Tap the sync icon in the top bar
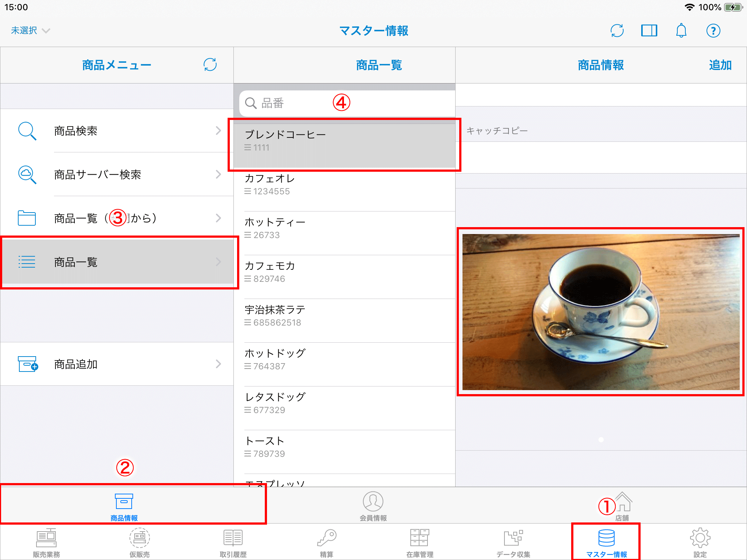The width and height of the screenshot is (747, 560). 617,31
